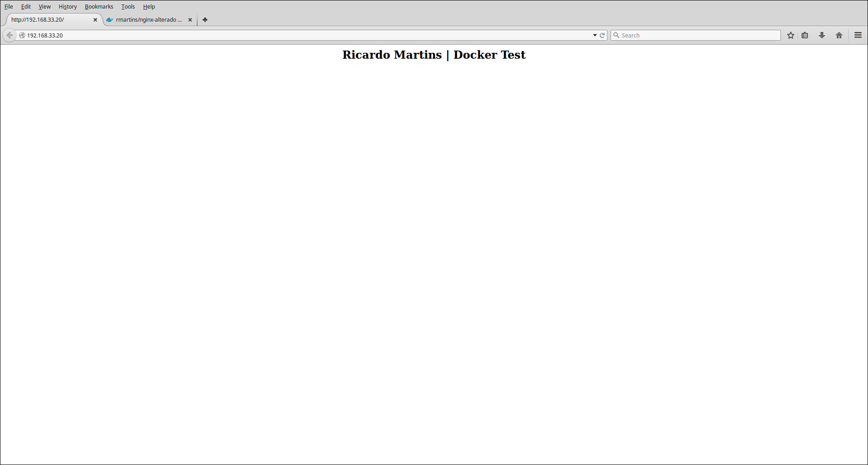Click the site identity globe icon
Screen dimensions: 868x465
(x=22, y=35)
